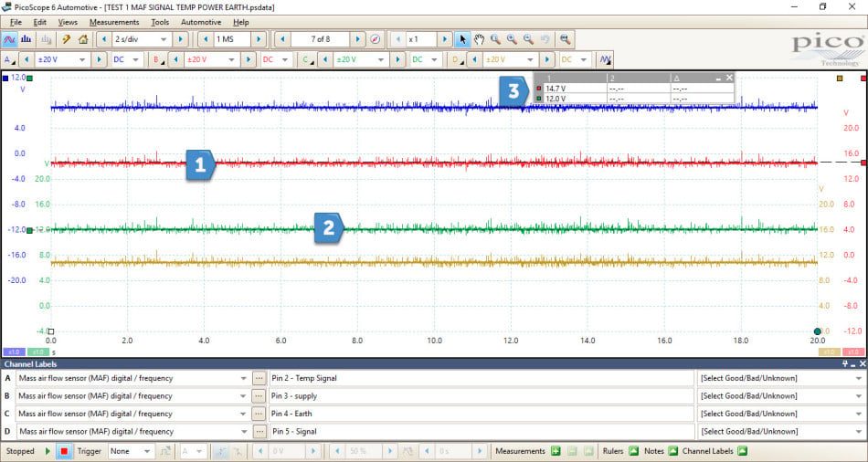Switch to Scope mode

coord(9,39)
